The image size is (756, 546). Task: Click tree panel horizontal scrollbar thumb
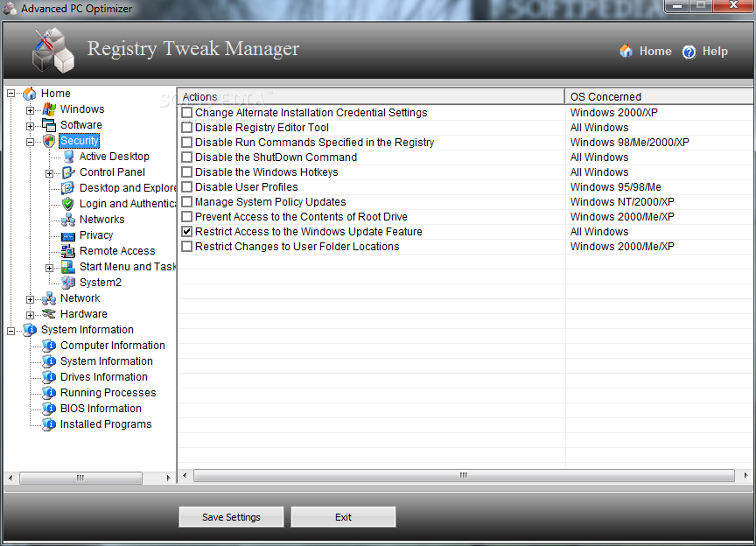[x=80, y=478]
